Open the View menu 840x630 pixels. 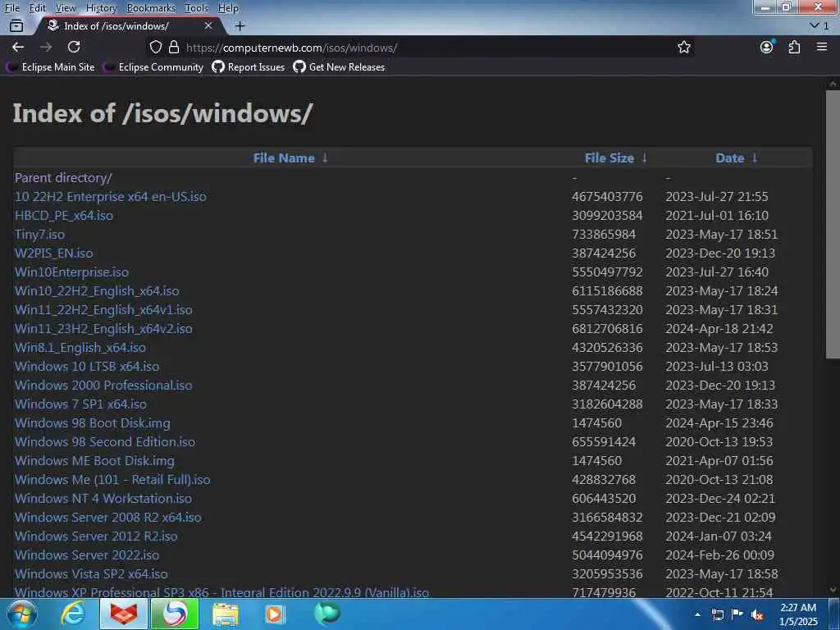[x=66, y=8]
